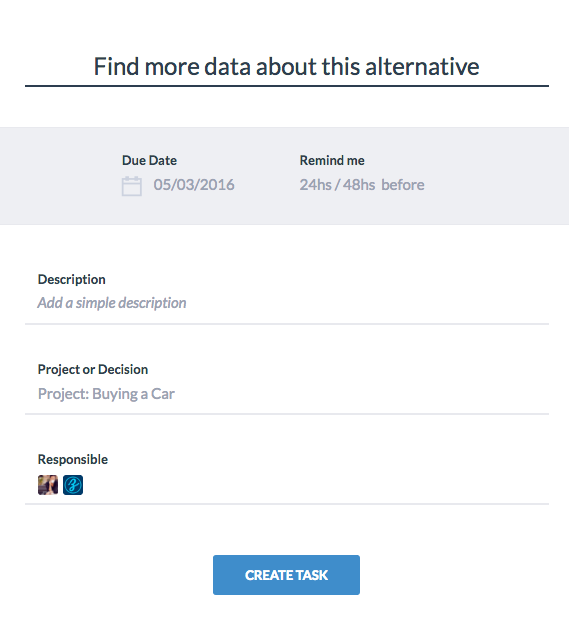Open the calendar icon under Due Date

(x=131, y=186)
